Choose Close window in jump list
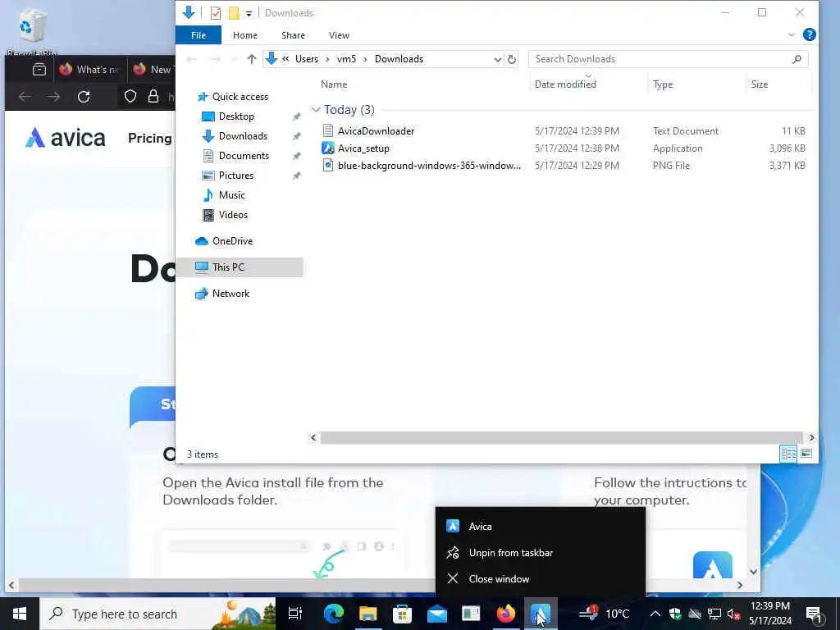The width and height of the screenshot is (840, 630). point(540,578)
